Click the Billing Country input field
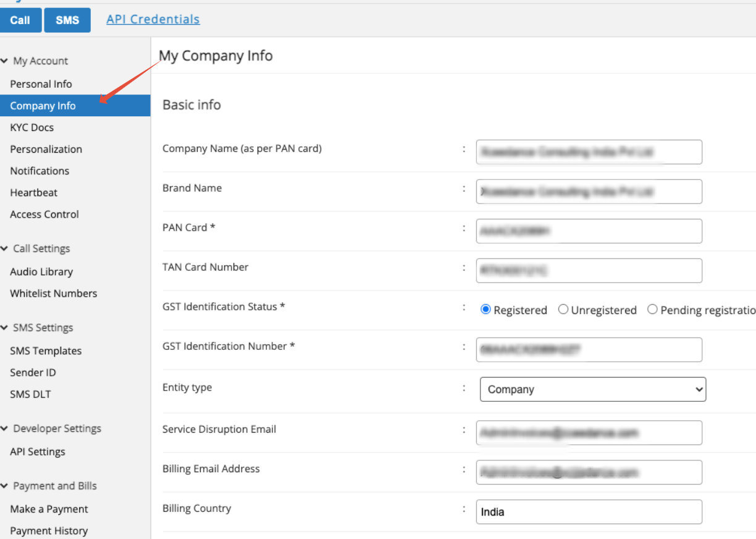The image size is (756, 539). (x=589, y=512)
